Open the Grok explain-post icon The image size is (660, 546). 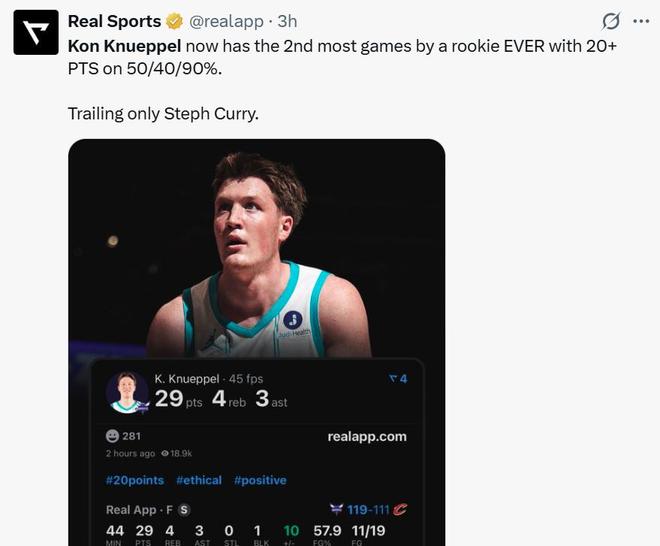610,21
